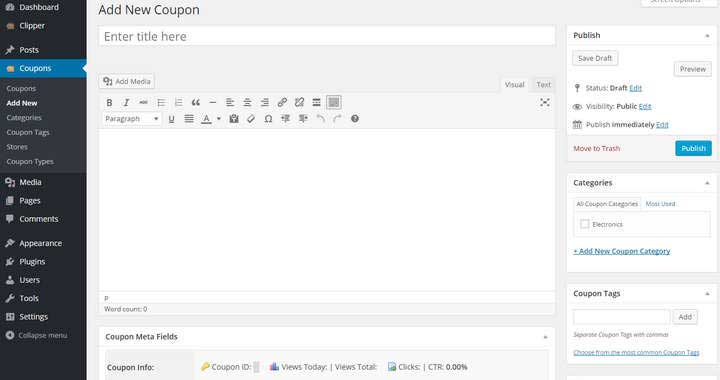Enter distraction-free writing mode
Image resolution: width=720 pixels, height=380 pixels.
(545, 102)
